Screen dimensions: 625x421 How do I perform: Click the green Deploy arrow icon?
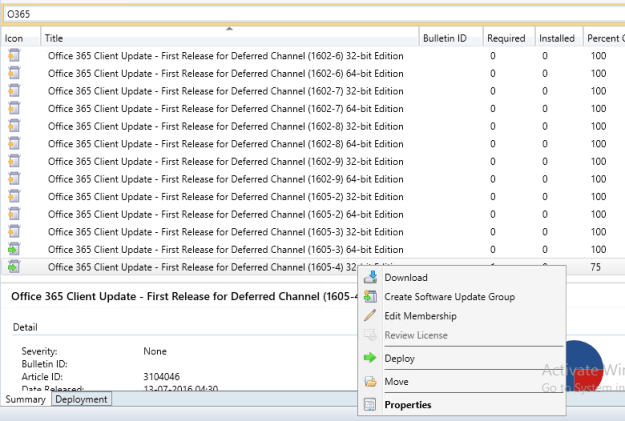click(370, 358)
